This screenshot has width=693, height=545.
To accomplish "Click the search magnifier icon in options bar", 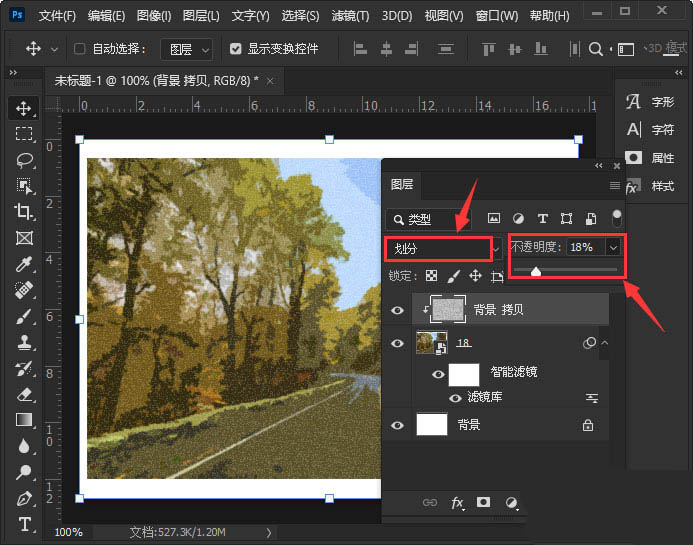I will pos(596,49).
